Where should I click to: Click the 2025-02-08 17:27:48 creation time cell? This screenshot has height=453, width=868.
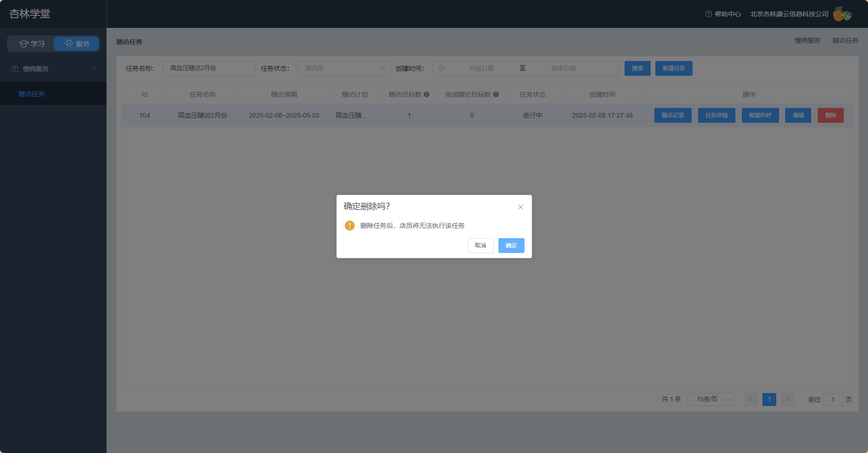[x=602, y=115]
